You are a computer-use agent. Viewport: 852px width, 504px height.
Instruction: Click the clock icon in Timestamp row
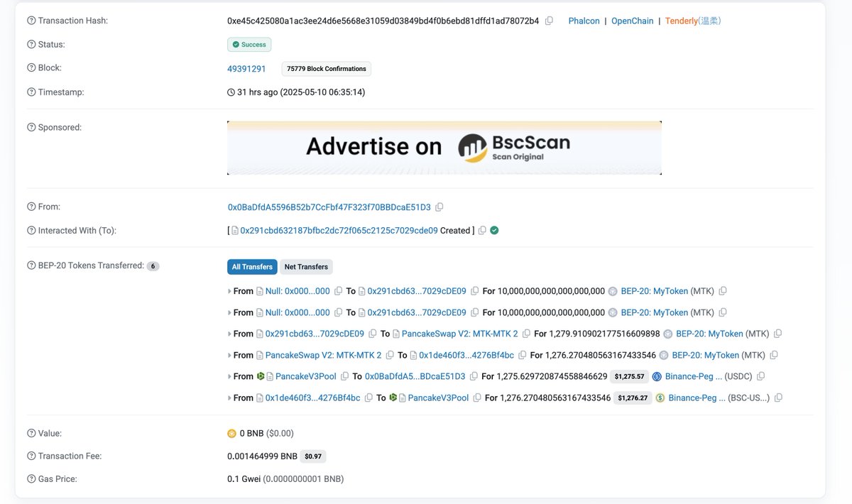pos(231,92)
